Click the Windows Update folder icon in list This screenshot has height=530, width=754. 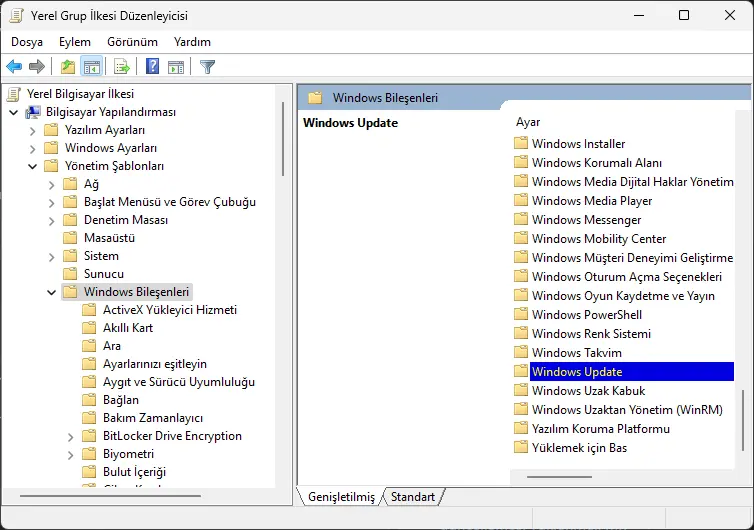[x=521, y=371]
